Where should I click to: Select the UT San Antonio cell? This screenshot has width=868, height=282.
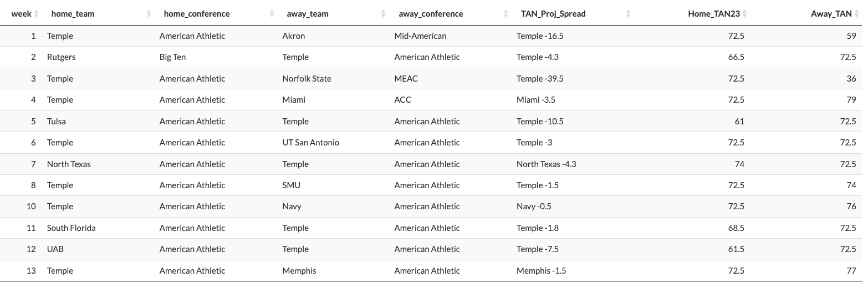[310, 143]
